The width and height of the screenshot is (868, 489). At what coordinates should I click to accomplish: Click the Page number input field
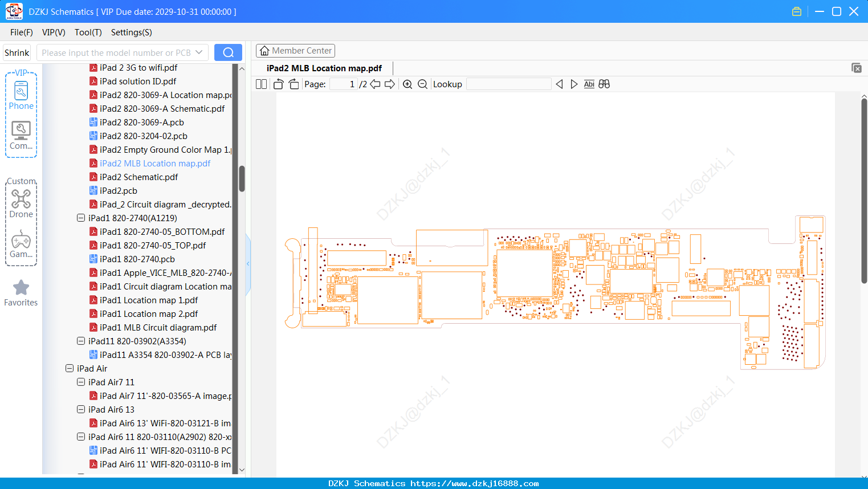click(344, 84)
